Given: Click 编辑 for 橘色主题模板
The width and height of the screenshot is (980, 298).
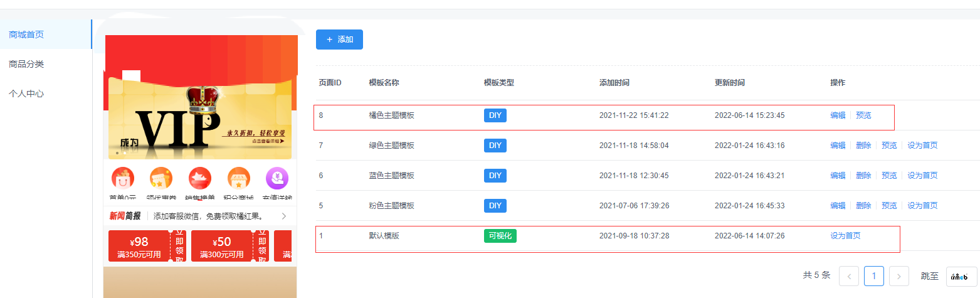Looking at the screenshot, I should pyautogui.click(x=838, y=115).
